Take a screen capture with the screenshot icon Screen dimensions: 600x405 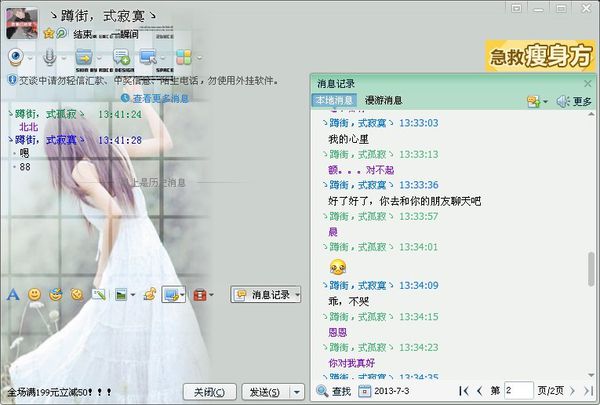point(171,295)
